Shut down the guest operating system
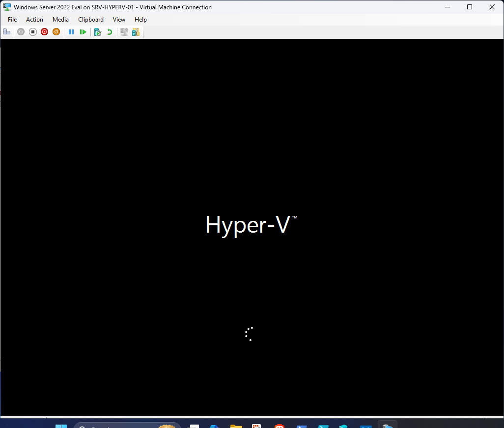The height and width of the screenshot is (428, 504). pyautogui.click(x=44, y=31)
